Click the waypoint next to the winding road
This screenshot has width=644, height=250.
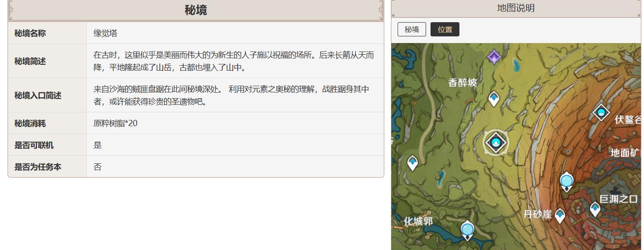point(413,163)
